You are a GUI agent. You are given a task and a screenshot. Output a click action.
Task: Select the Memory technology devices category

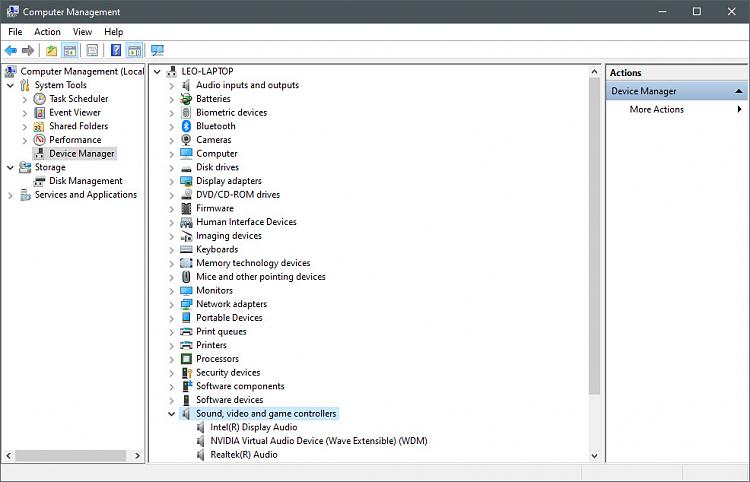pyautogui.click(x=253, y=263)
